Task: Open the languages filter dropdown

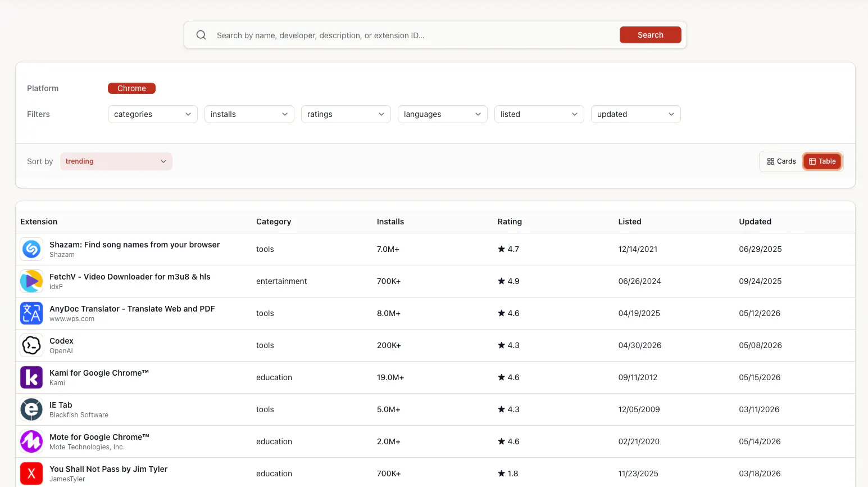Action: tap(443, 114)
